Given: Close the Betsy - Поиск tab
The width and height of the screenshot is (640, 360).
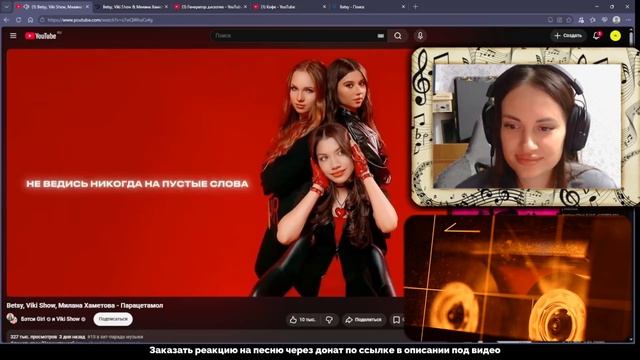Looking at the screenshot, I should 403,7.
